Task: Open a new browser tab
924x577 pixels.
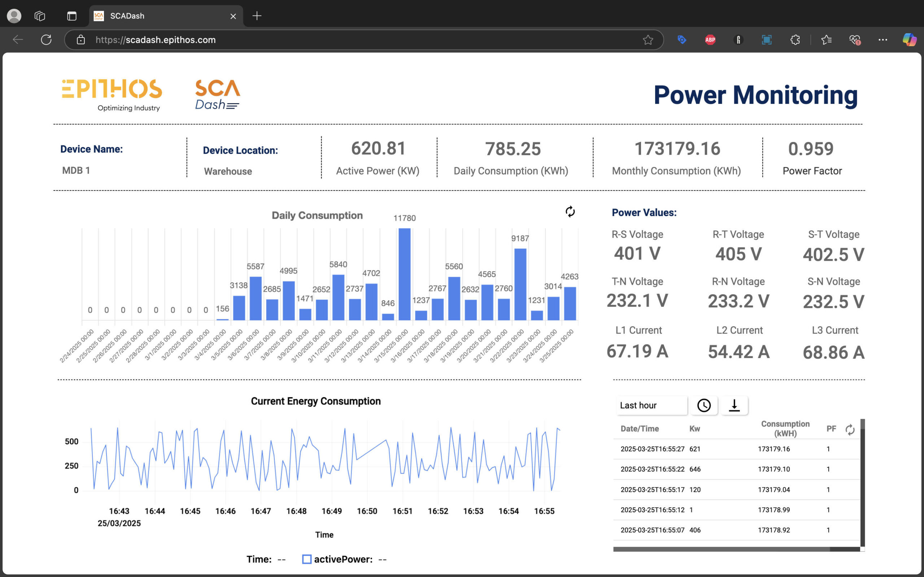Action: point(257,16)
